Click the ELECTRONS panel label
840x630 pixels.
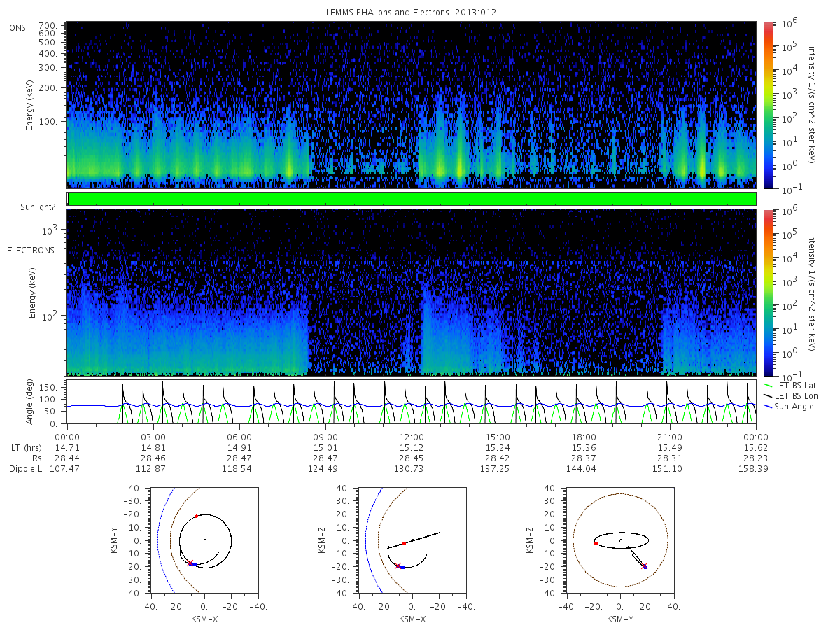pyautogui.click(x=31, y=250)
